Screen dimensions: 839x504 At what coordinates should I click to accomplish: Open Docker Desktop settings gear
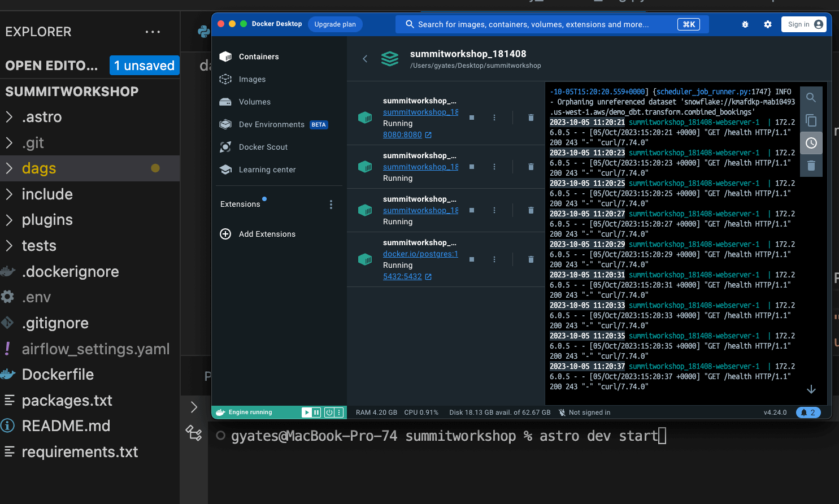767,24
